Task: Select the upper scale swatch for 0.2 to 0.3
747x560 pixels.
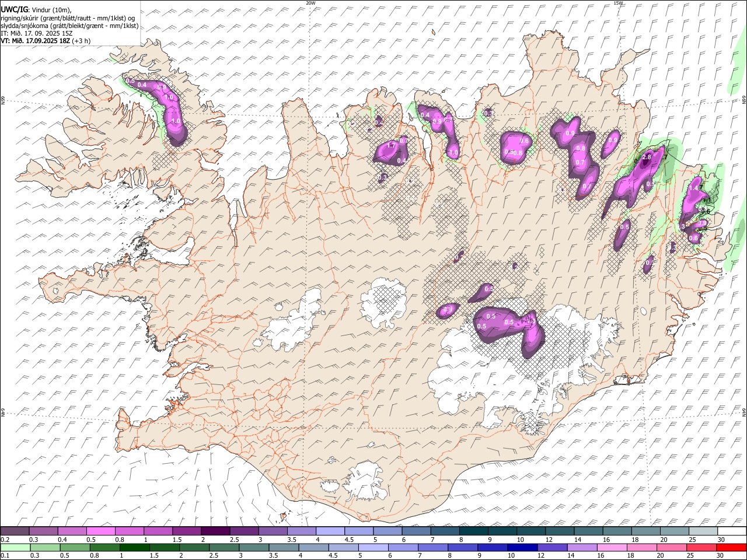Action: pos(15,531)
